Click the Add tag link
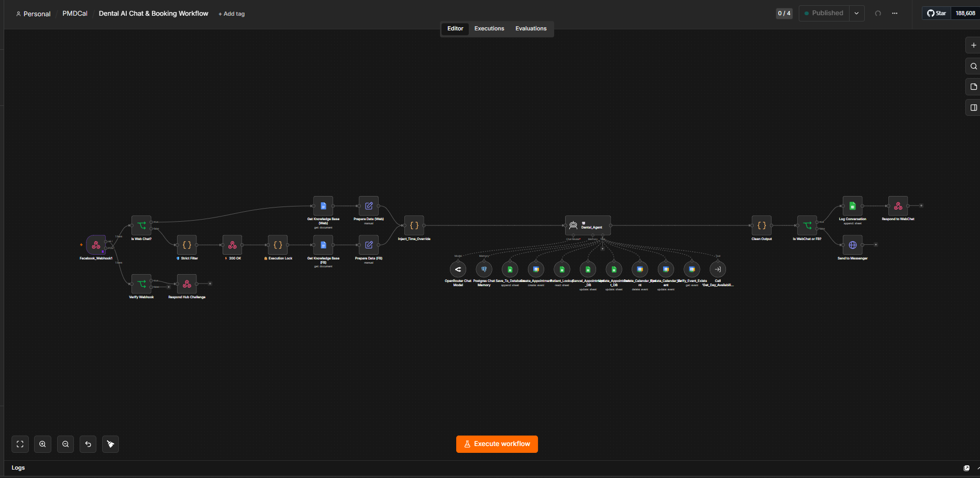The image size is (980, 478). (x=232, y=14)
